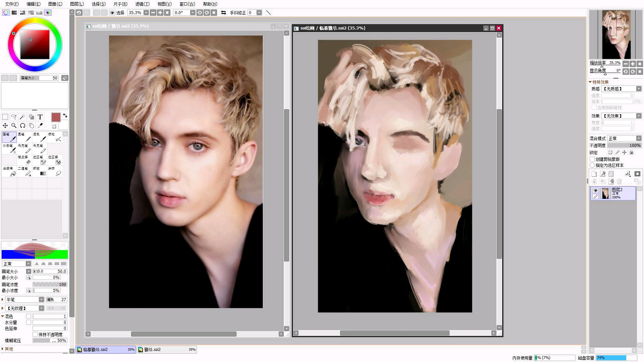Choose the 渐变 gradient tool

click(x=40, y=171)
